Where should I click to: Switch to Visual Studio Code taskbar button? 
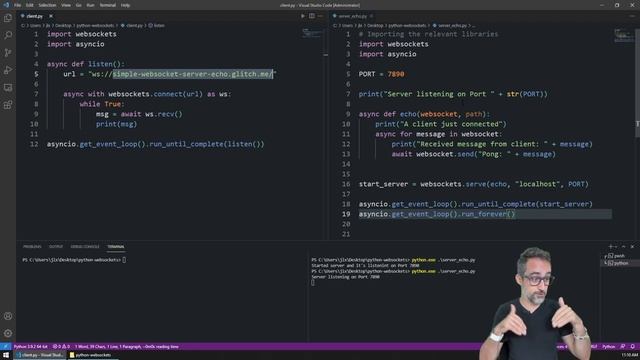click(x=40, y=355)
